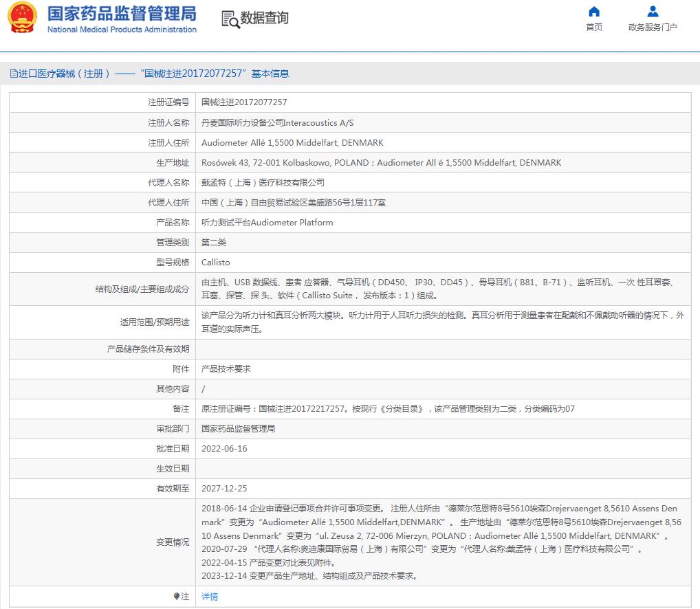Click the 政务服务门户 text link
700x609 pixels.
pyautogui.click(x=653, y=27)
